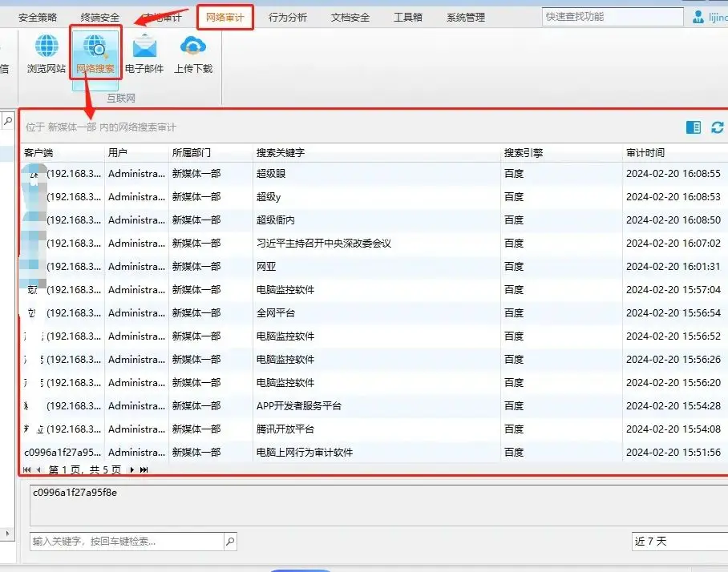Screen dimensions: 728x572
Task: Open the 电子邮件 audit icon
Action: 144,53
